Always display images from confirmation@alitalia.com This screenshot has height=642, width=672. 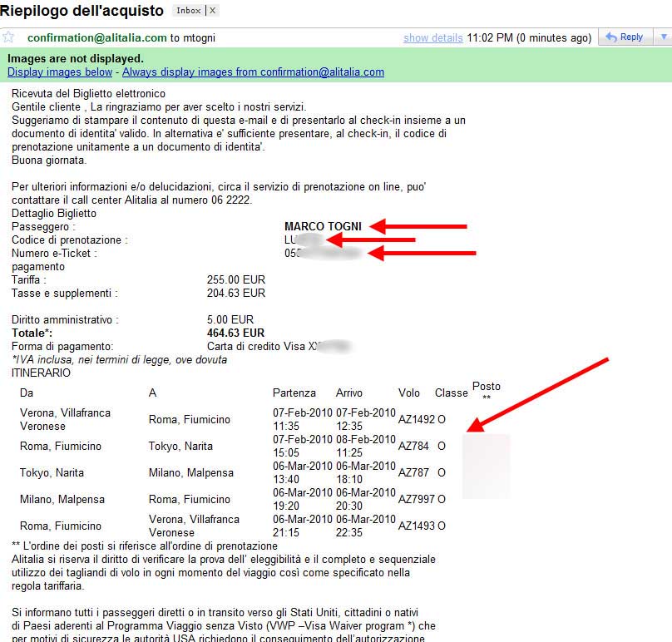pyautogui.click(x=254, y=72)
